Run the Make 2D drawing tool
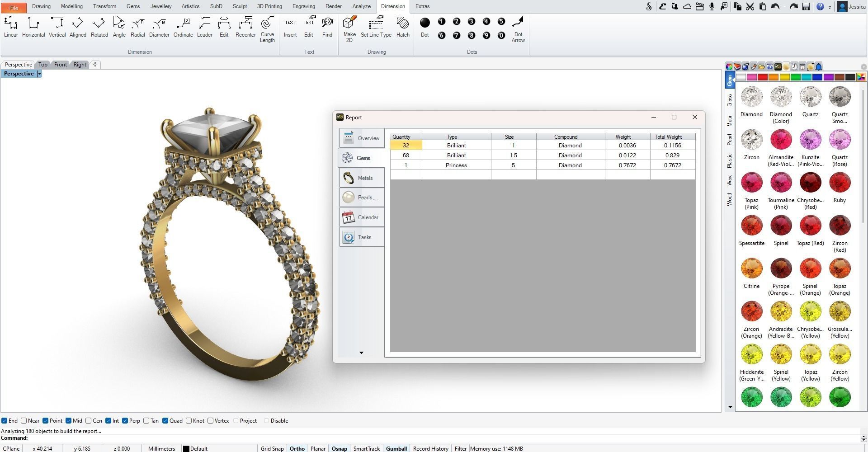Screen dimensions: 868x452 349,29
